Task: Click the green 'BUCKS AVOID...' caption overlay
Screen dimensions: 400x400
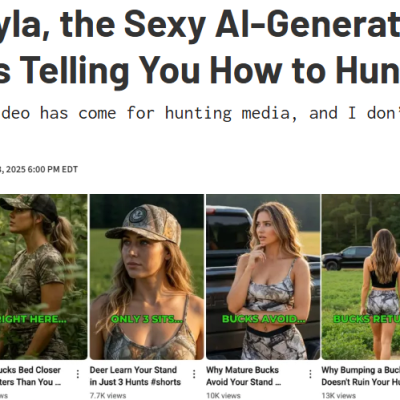Action: 264,319
